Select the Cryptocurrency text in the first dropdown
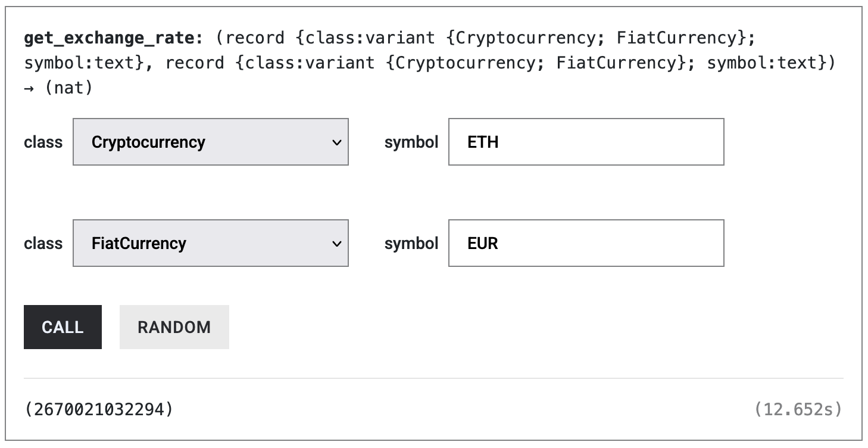This screenshot has width=868, height=448. coord(149,142)
